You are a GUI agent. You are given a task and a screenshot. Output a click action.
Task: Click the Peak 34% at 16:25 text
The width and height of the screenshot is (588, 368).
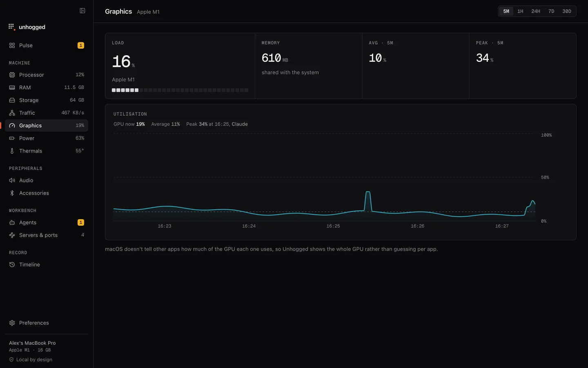208,124
